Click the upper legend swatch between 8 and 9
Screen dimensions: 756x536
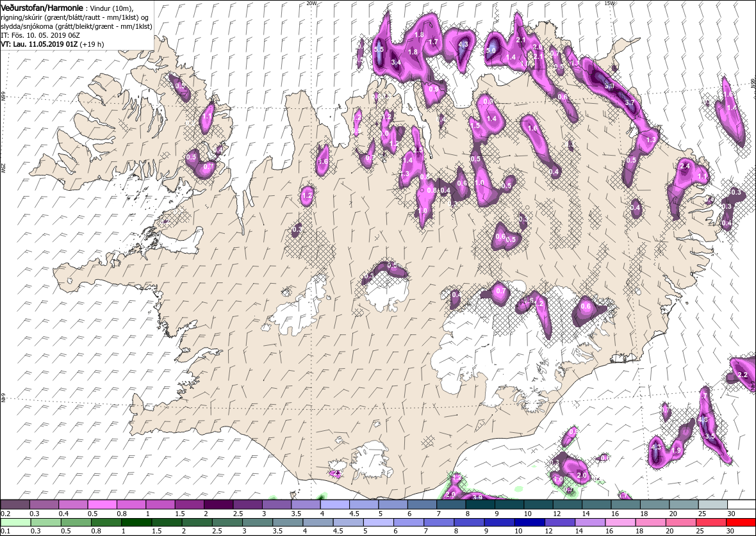click(x=480, y=504)
